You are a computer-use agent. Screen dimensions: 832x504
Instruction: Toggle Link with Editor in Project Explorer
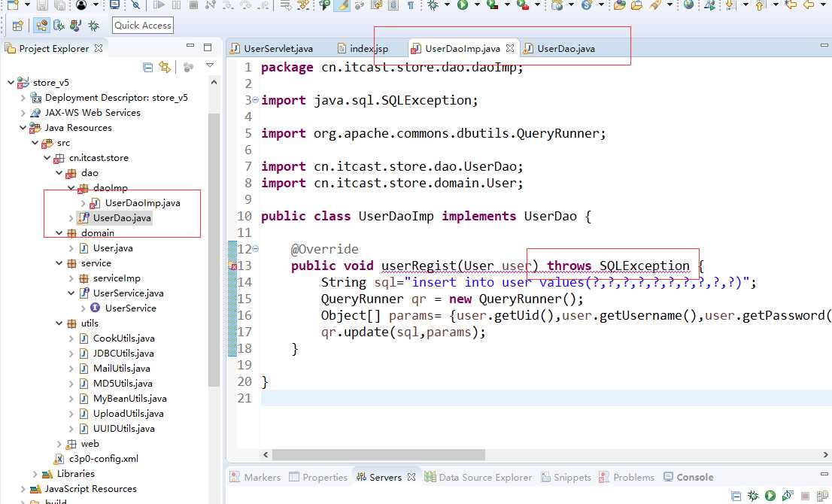[165, 68]
